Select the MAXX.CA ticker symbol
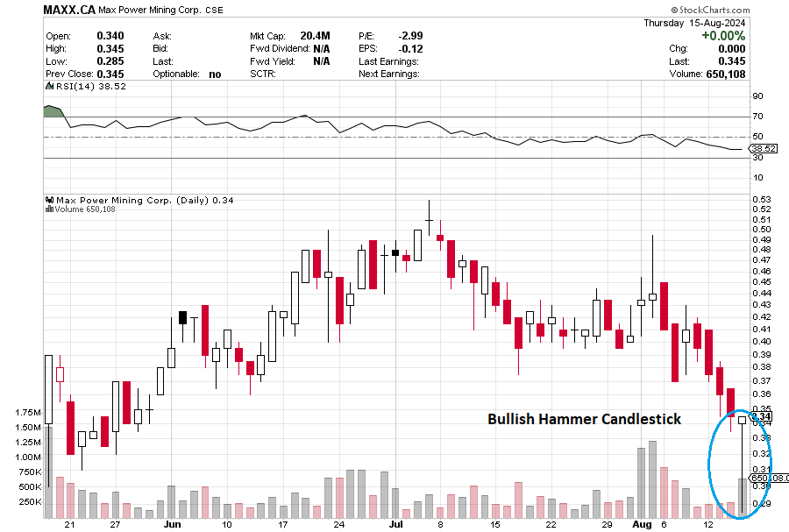This screenshot has width=789, height=532. 69,10
